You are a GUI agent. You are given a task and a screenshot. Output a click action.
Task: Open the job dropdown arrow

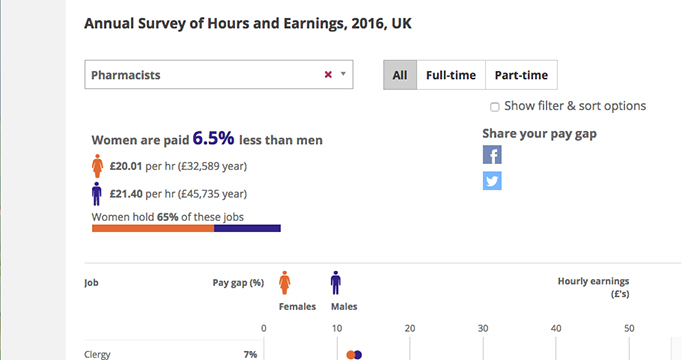(343, 74)
